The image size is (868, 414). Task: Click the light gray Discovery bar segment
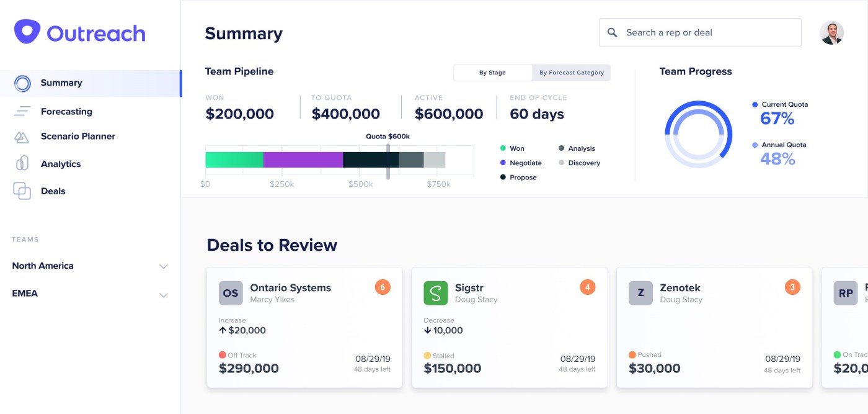[x=435, y=160]
